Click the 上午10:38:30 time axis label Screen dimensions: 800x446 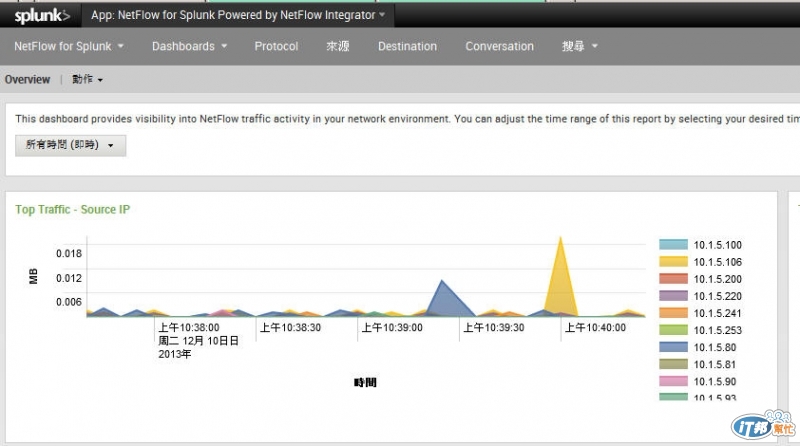click(290, 328)
